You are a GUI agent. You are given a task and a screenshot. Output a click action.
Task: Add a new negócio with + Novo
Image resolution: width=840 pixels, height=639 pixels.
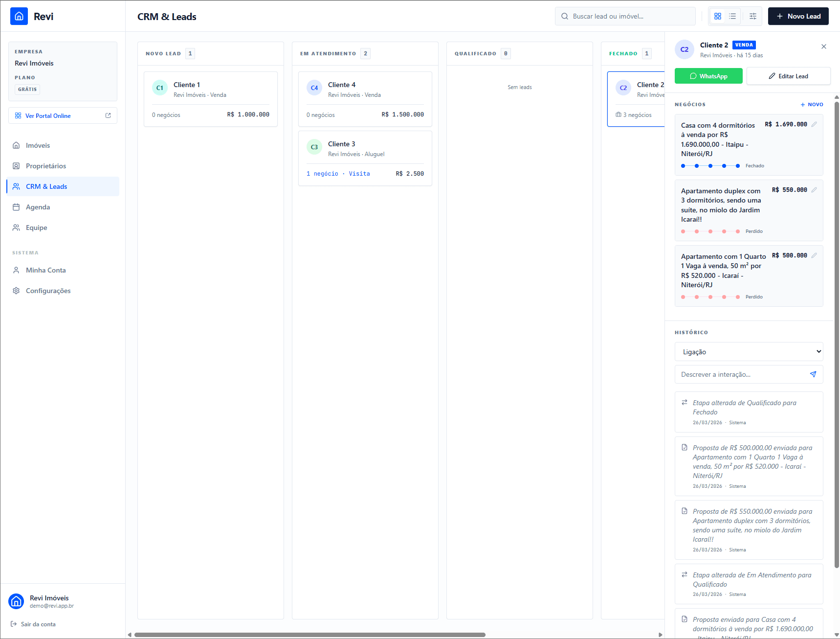(812, 104)
